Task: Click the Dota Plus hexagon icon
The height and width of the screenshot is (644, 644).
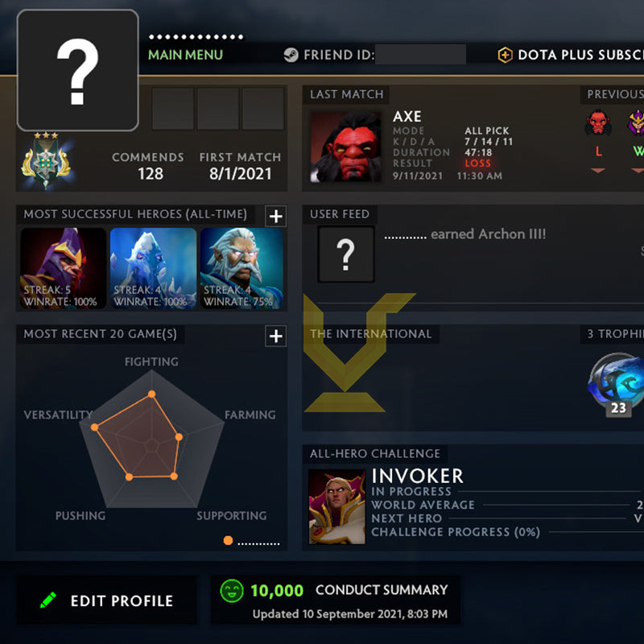Action: [x=505, y=55]
